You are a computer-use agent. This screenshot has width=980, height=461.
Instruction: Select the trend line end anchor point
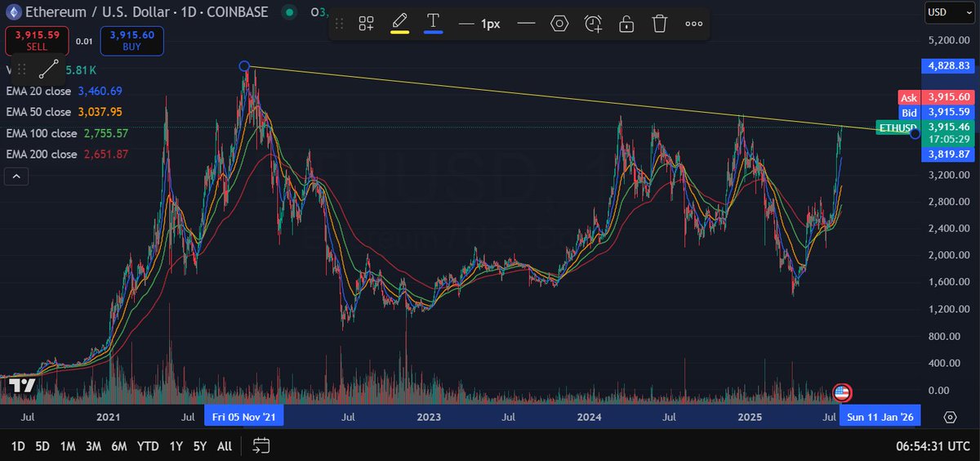pos(915,133)
